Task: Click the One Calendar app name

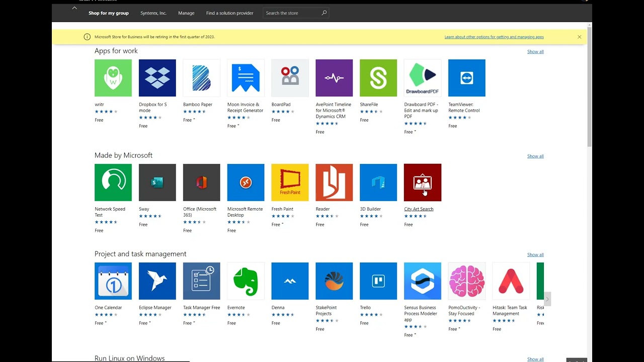Action: click(108, 308)
